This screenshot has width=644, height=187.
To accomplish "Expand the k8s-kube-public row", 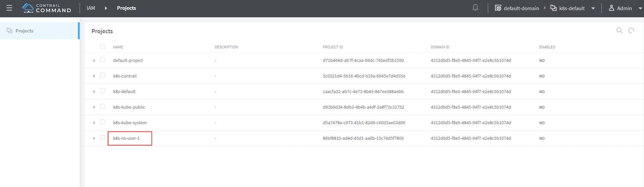I will [x=94, y=107].
